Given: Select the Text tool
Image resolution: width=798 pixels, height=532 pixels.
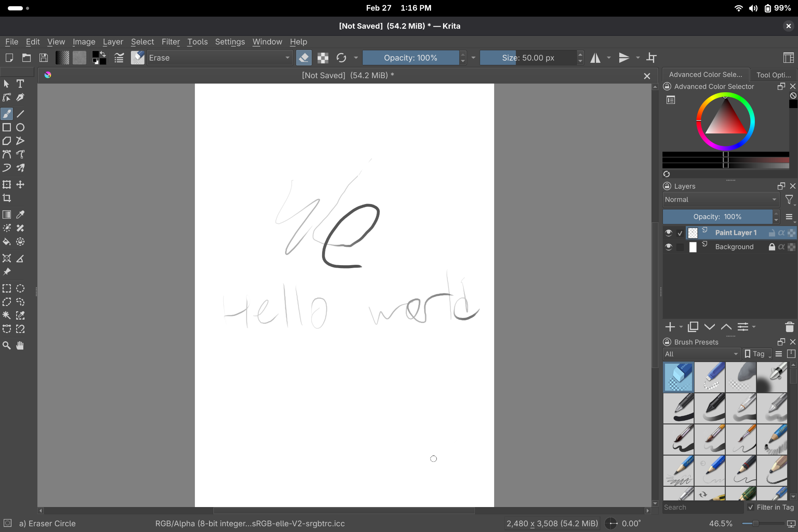Looking at the screenshot, I should pyautogui.click(x=20, y=84).
